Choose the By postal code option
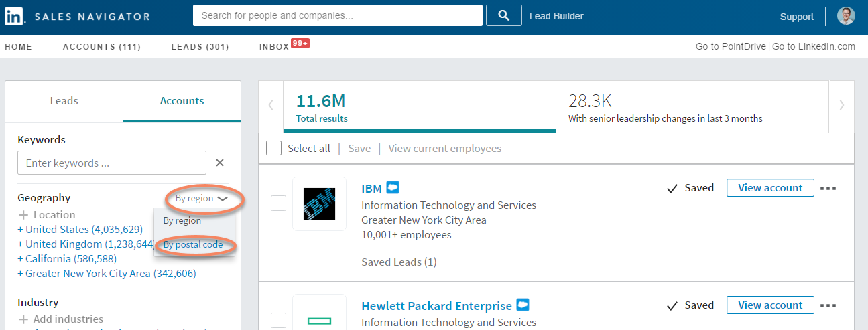 click(193, 245)
